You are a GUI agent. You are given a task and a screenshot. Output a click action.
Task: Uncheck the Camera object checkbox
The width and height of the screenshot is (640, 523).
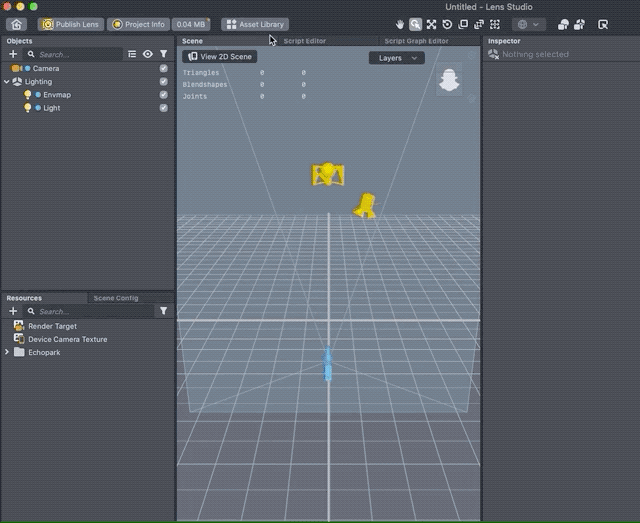point(164,68)
